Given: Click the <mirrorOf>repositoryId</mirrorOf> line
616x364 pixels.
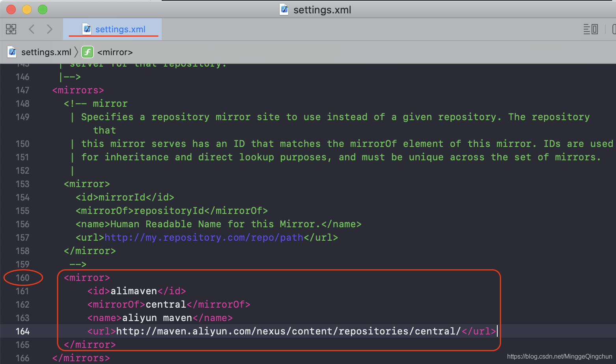Looking at the screenshot, I should 172,211.
